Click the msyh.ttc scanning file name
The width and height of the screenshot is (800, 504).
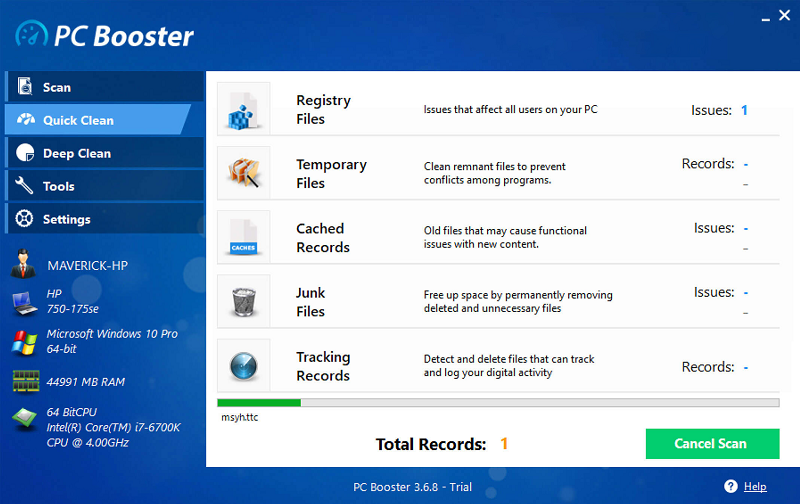(x=239, y=417)
